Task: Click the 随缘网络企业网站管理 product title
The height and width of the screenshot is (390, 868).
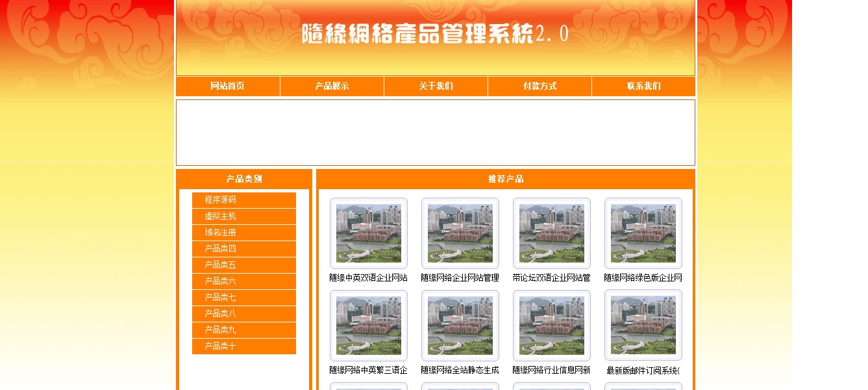Action: (x=460, y=278)
